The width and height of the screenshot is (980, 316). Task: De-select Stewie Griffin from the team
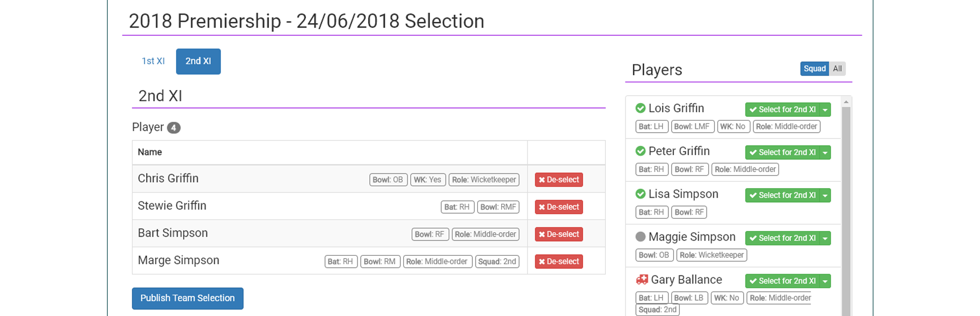click(559, 207)
